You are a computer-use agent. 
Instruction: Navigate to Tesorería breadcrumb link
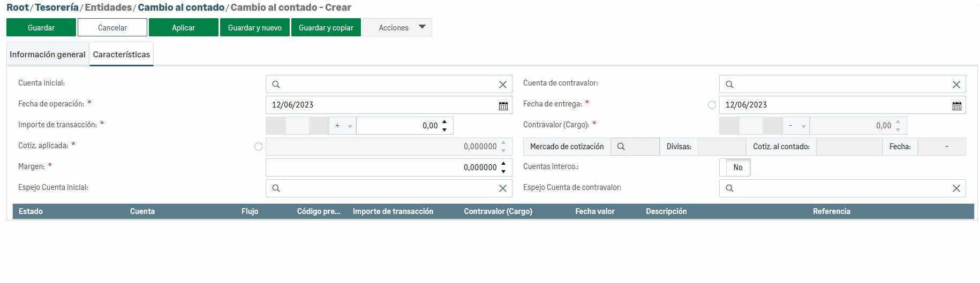56,7
